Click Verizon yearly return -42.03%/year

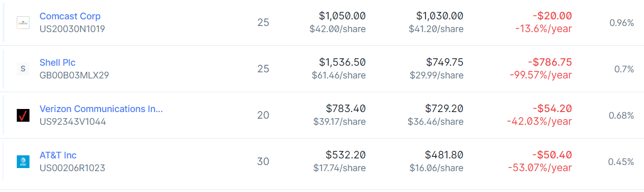tap(539, 122)
